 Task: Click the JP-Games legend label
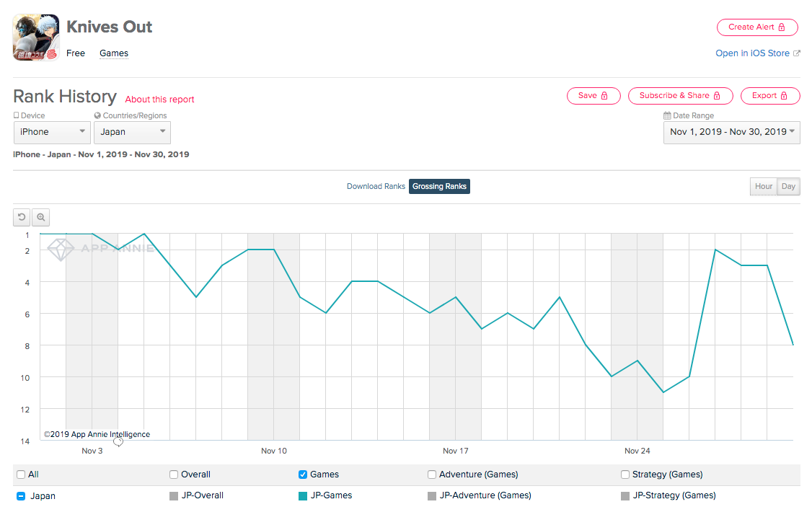pos(332,495)
